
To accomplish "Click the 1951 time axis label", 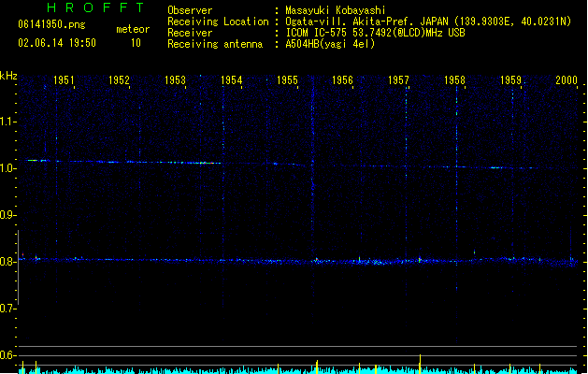I will [64, 80].
